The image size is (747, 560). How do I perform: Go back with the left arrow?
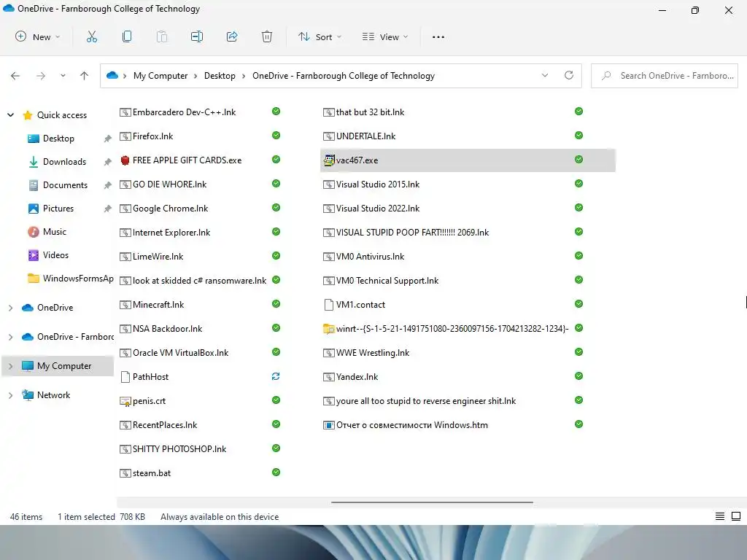point(15,76)
